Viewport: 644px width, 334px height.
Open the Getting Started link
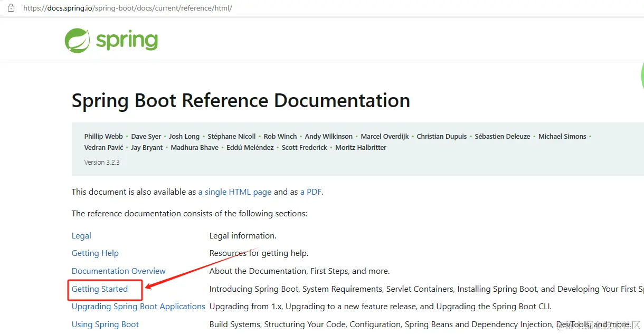(x=100, y=289)
